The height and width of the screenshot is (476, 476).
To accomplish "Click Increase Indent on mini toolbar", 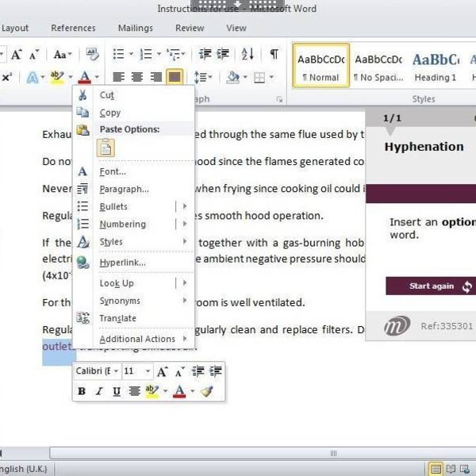I will pyautogui.click(x=216, y=371).
